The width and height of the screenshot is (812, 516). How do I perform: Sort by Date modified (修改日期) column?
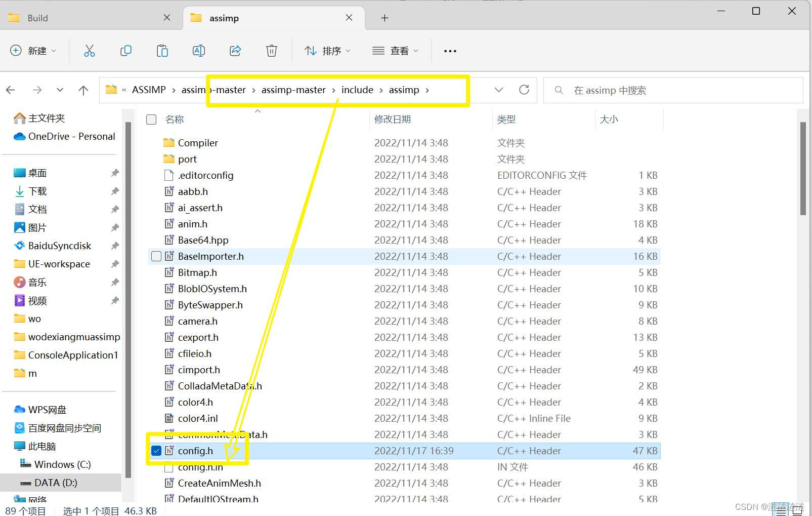[x=393, y=120]
